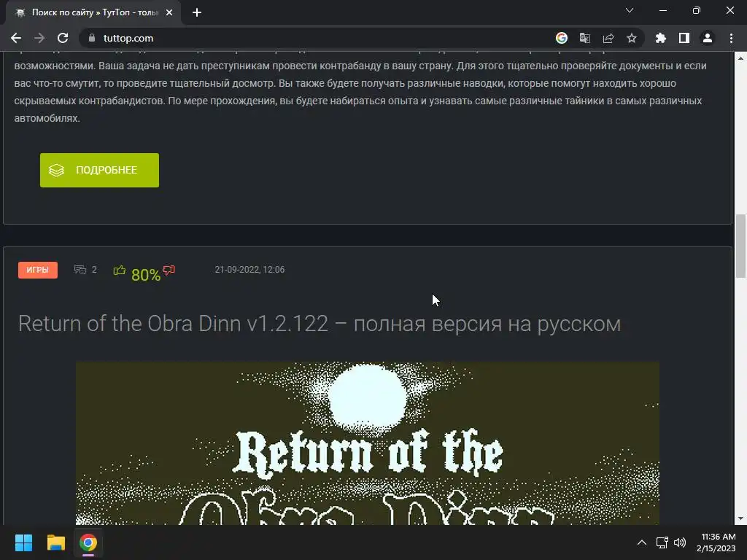
Task: Click the translate page icon
Action: (585, 38)
